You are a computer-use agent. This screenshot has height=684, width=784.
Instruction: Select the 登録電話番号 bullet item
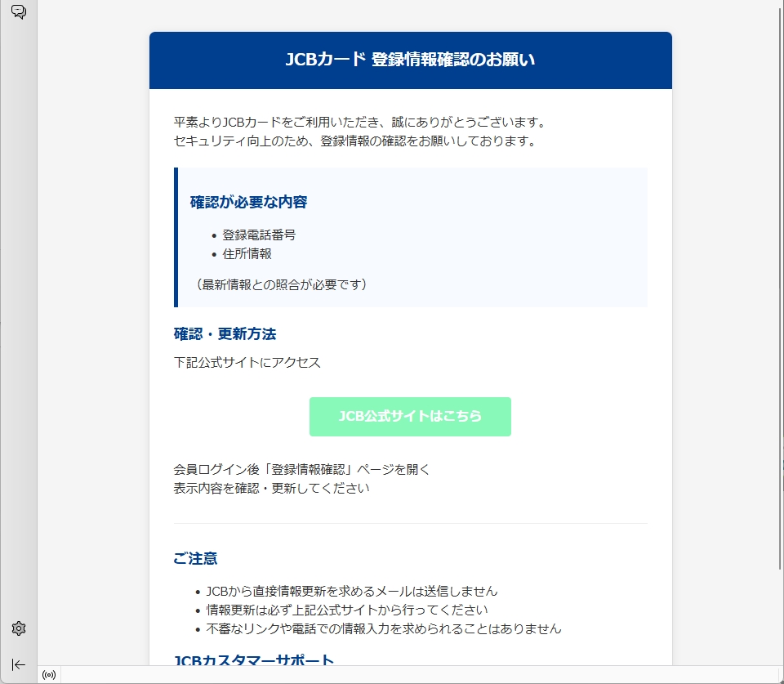point(259,235)
